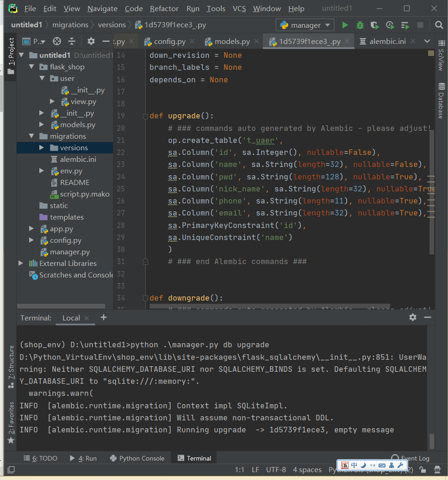Image resolution: width=448 pixels, height=480 pixels.
Task: Expand the env.py node
Action: coord(42,171)
